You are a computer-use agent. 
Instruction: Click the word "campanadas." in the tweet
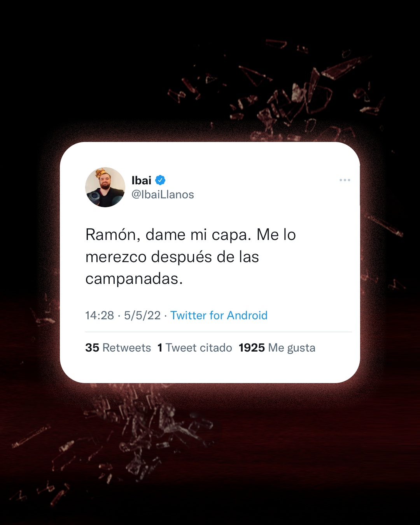tap(134, 278)
